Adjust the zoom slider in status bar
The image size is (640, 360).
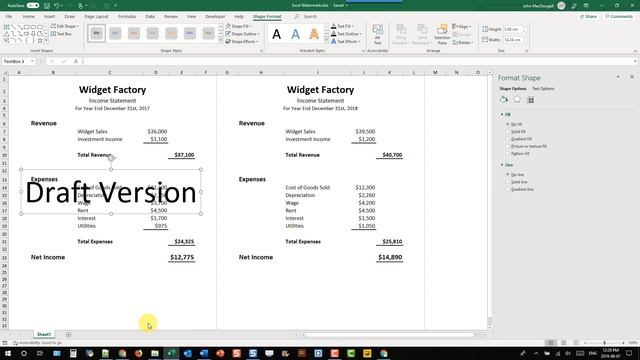pyautogui.click(x=604, y=343)
